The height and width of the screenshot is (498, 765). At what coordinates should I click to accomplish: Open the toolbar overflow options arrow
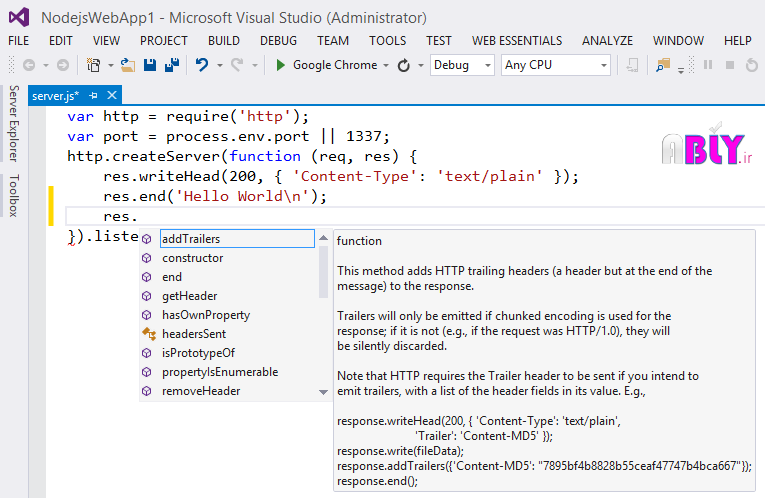[x=681, y=71]
